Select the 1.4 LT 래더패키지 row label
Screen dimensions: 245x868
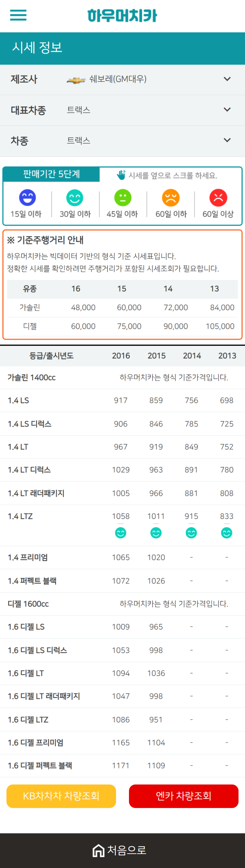(x=36, y=493)
